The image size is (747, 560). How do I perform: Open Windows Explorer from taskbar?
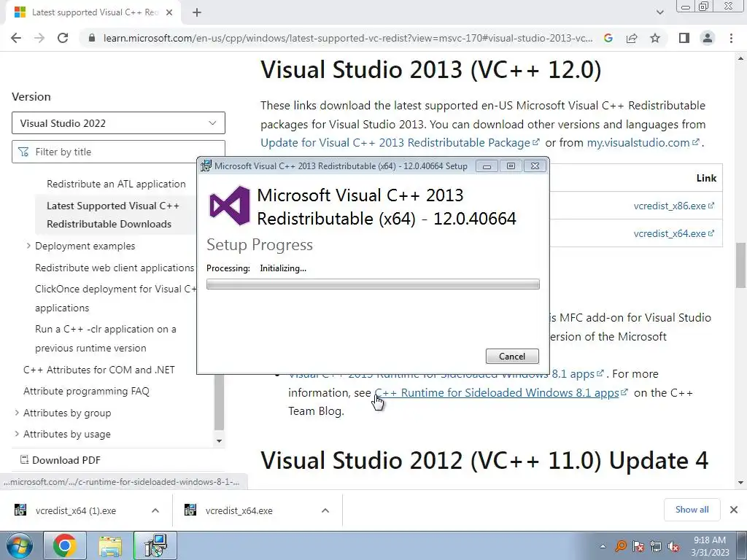coord(110,545)
